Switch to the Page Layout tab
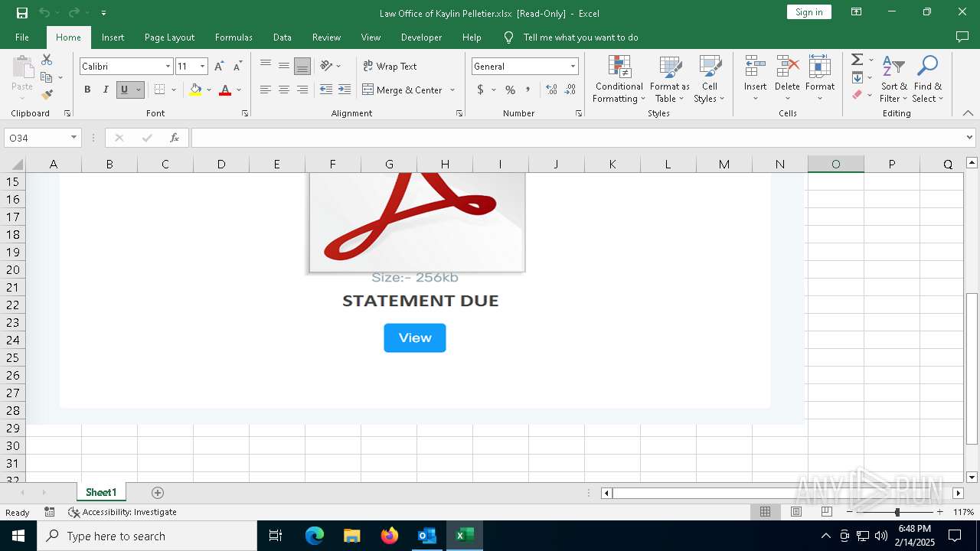 pos(169,37)
